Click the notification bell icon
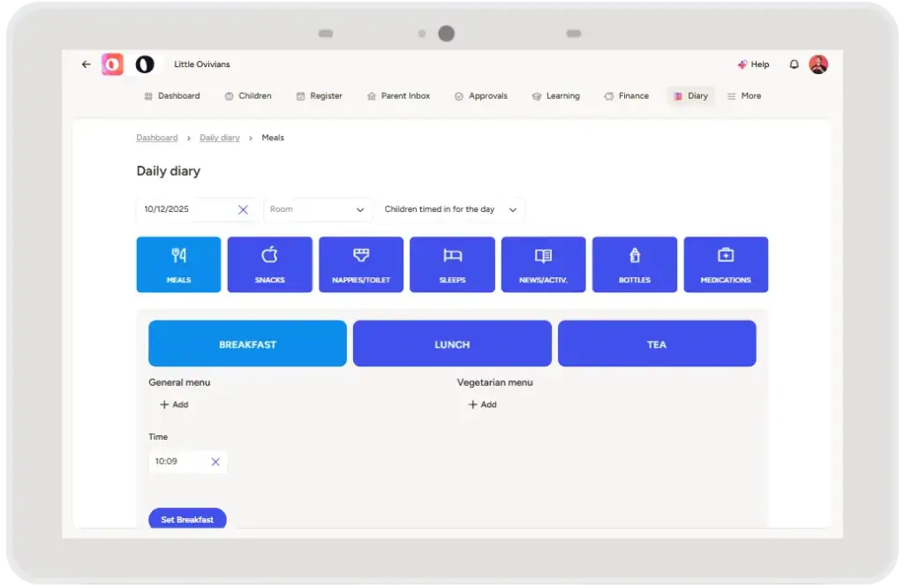904x588 pixels. pyautogui.click(x=794, y=64)
